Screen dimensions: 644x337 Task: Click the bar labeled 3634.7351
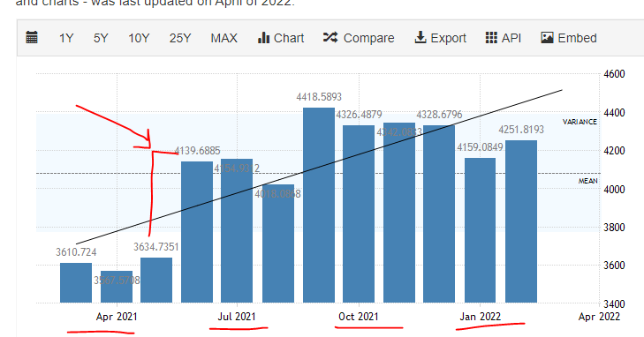point(156,281)
